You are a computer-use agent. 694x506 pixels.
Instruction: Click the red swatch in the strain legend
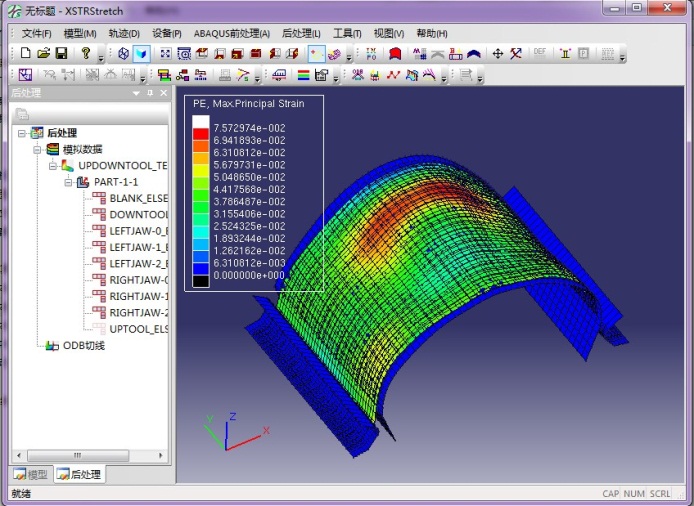(201, 133)
